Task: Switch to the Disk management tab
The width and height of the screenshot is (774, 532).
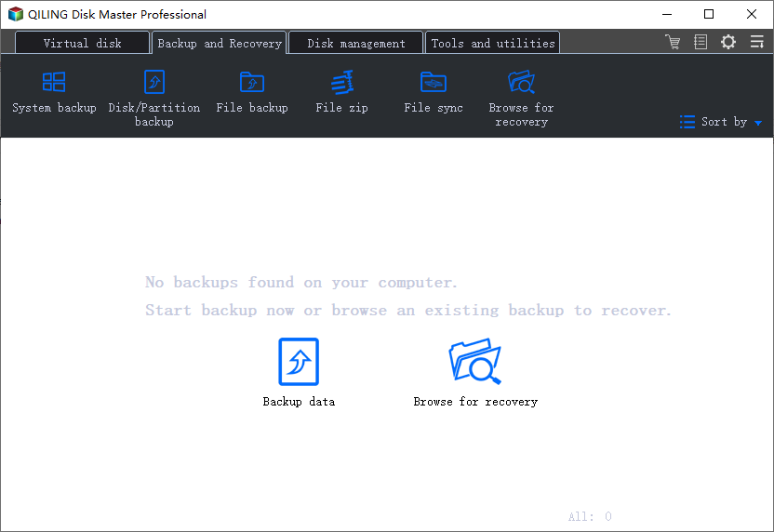Action: click(x=355, y=43)
